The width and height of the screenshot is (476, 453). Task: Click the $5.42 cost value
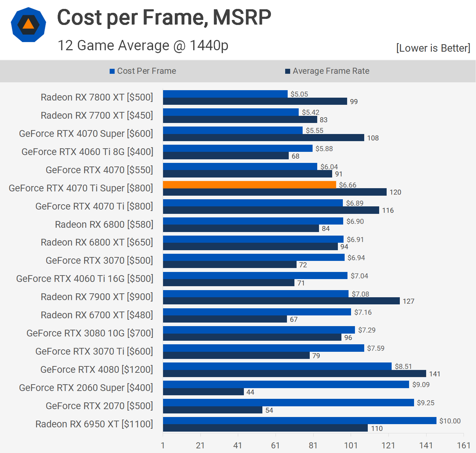311,112
